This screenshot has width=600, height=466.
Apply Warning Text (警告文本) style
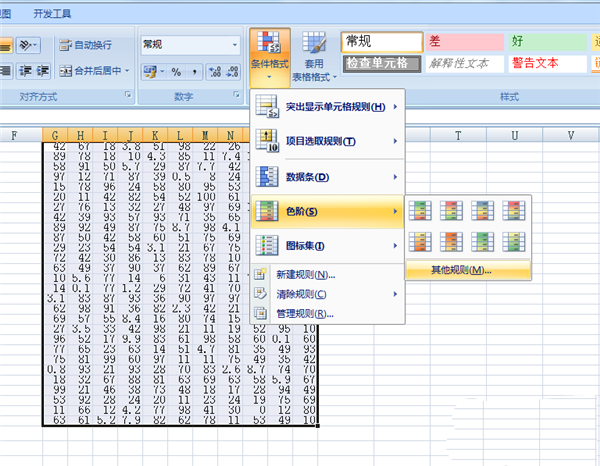[547, 64]
